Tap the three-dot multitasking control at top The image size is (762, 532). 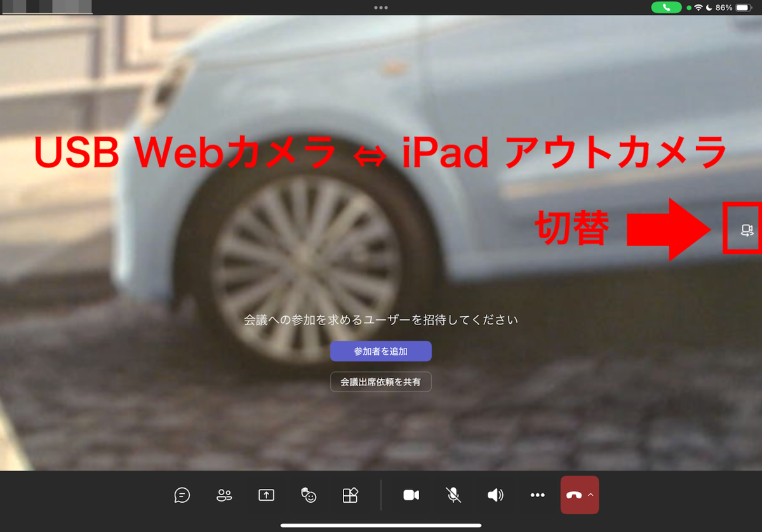click(x=381, y=8)
